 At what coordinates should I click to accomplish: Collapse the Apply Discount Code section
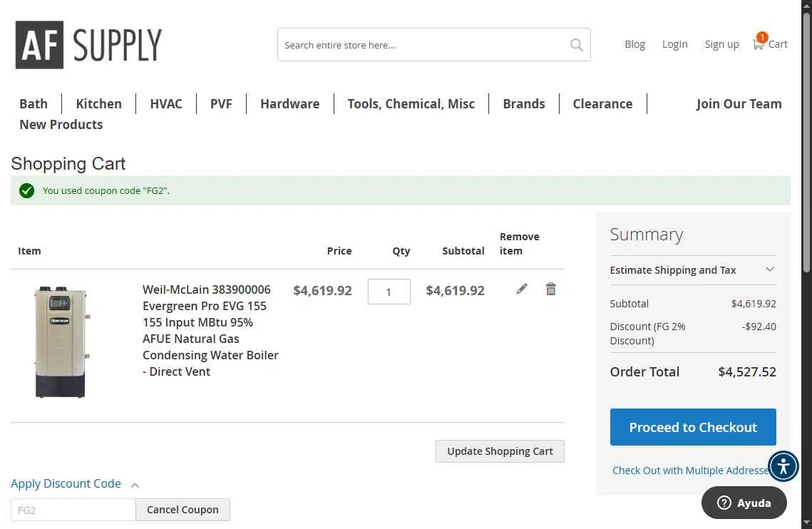pos(75,484)
